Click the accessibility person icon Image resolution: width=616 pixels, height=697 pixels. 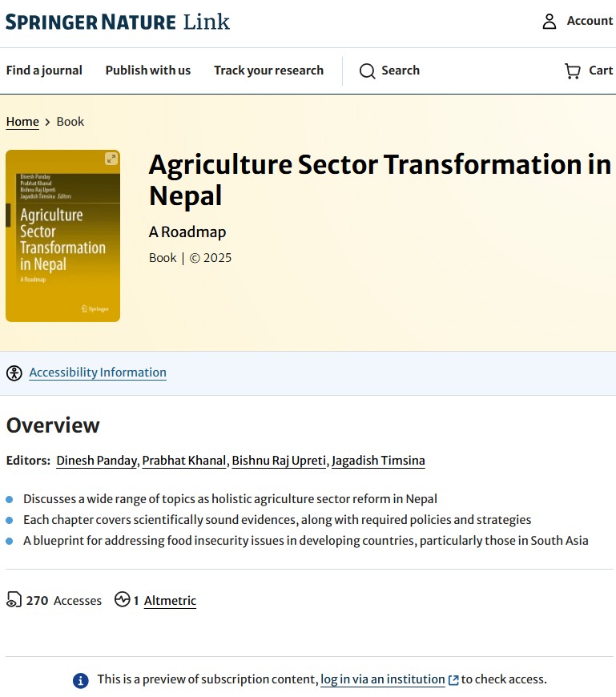coord(14,373)
